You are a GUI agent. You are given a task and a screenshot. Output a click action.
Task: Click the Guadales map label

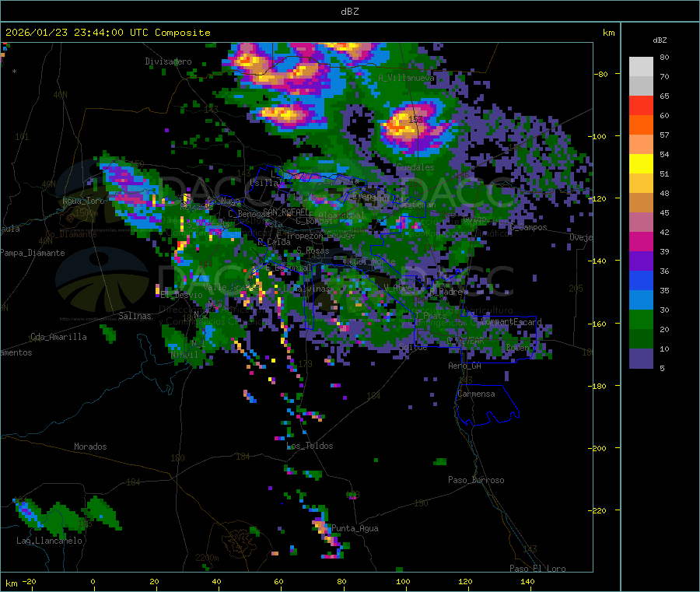[x=415, y=167]
